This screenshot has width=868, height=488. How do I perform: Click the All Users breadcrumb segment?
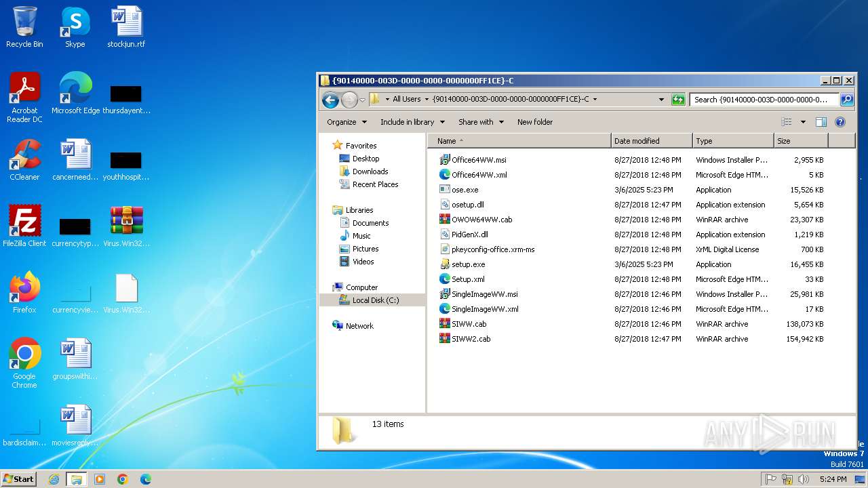click(x=407, y=100)
